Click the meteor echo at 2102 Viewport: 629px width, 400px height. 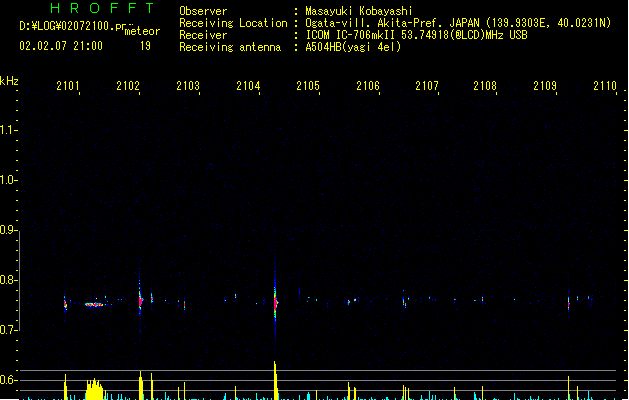[x=140, y=301]
